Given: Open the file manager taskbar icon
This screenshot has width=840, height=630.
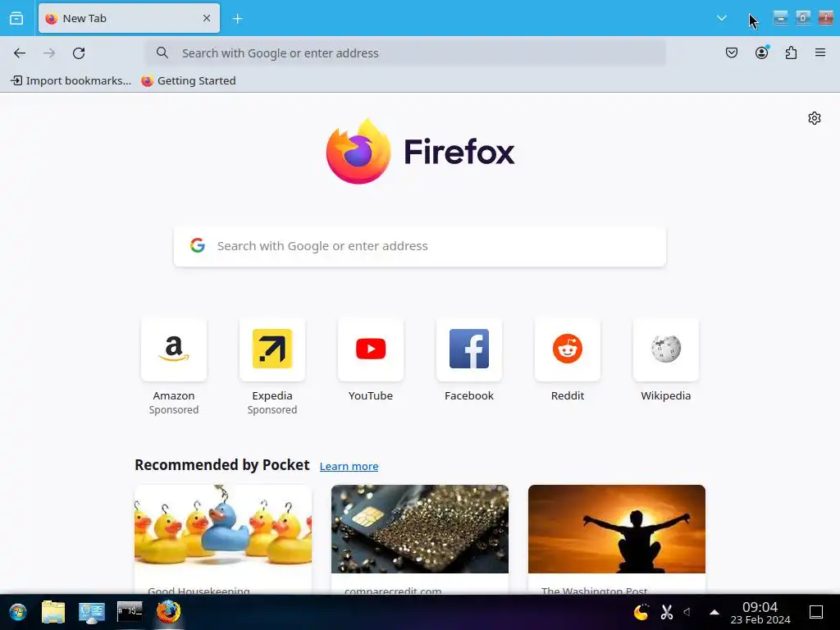Looking at the screenshot, I should (x=53, y=612).
